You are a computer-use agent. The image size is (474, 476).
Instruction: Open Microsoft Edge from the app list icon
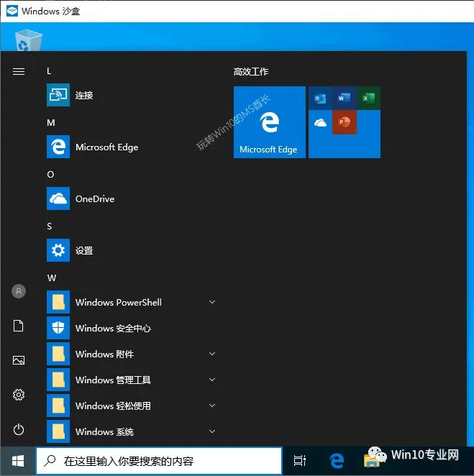coord(58,147)
